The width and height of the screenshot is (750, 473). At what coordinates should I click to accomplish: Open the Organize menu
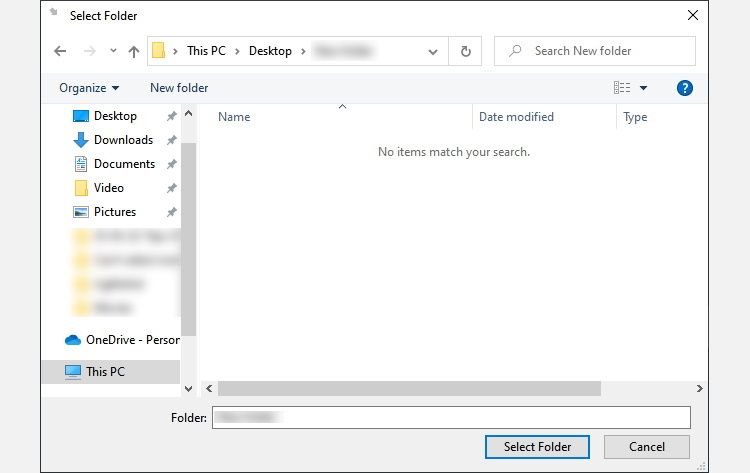[x=89, y=88]
